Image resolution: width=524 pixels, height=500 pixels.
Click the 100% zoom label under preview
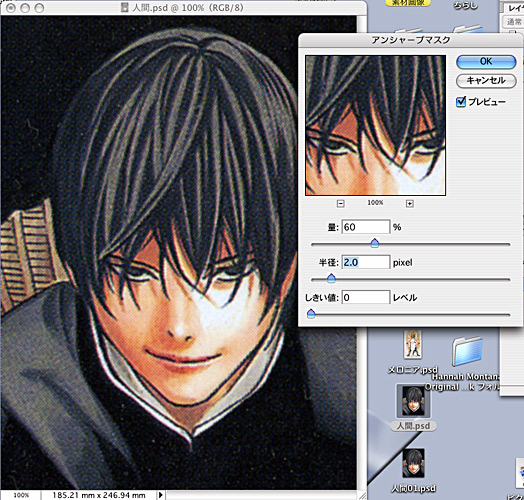(x=375, y=203)
